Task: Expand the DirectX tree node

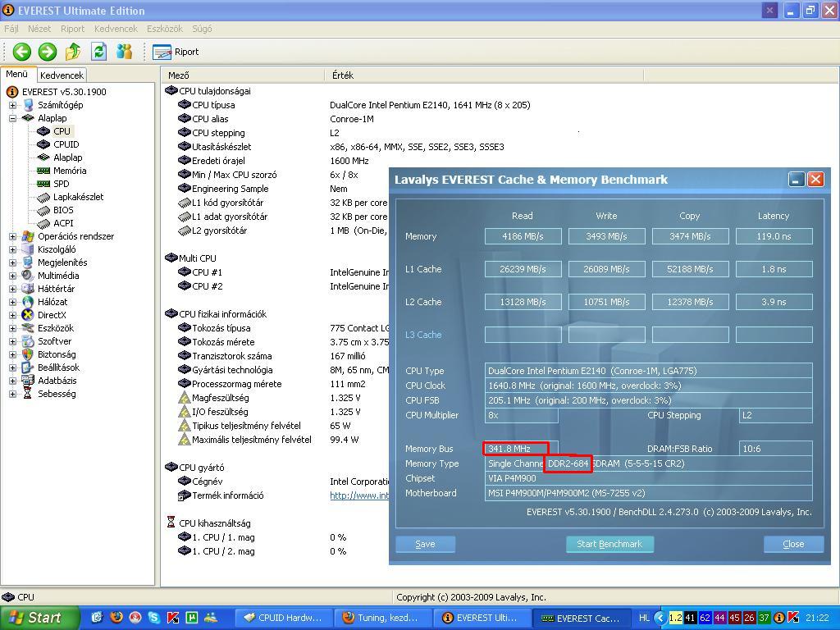Action: (13, 315)
